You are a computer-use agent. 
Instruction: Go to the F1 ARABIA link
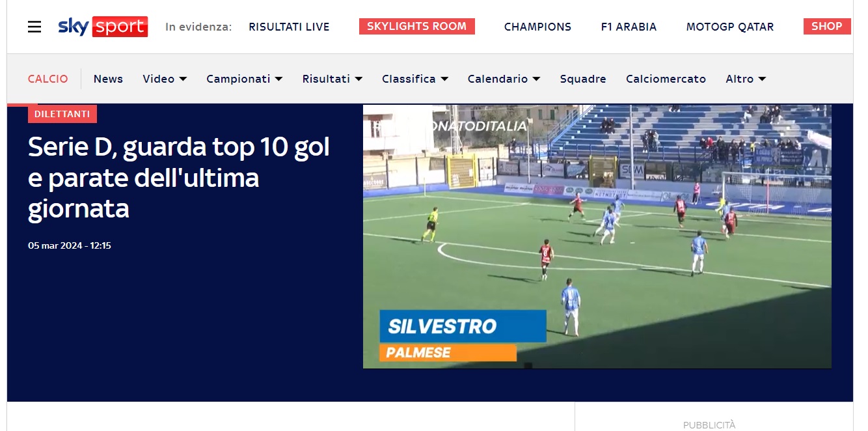[629, 27]
